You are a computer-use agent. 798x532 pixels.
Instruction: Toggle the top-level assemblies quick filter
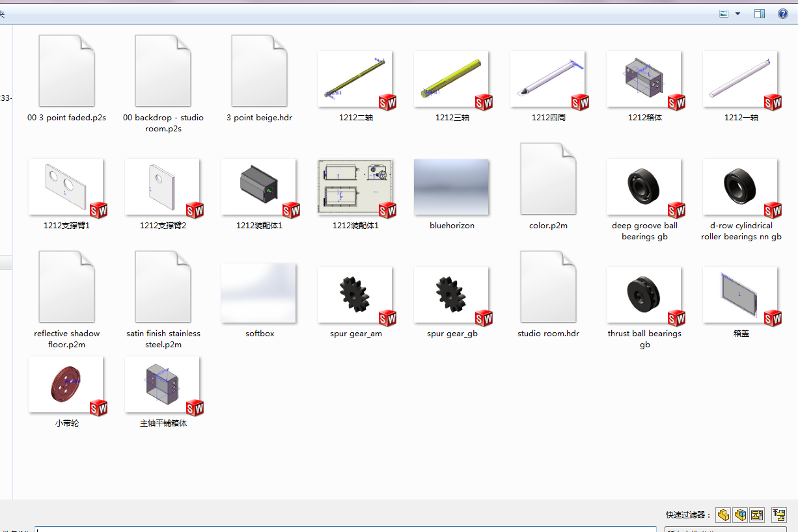[779, 515]
